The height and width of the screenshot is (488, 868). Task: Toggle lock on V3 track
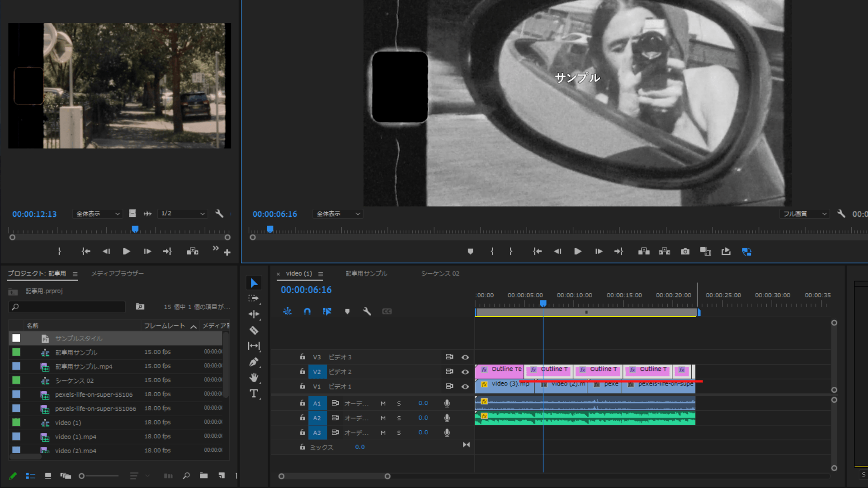pos(302,357)
